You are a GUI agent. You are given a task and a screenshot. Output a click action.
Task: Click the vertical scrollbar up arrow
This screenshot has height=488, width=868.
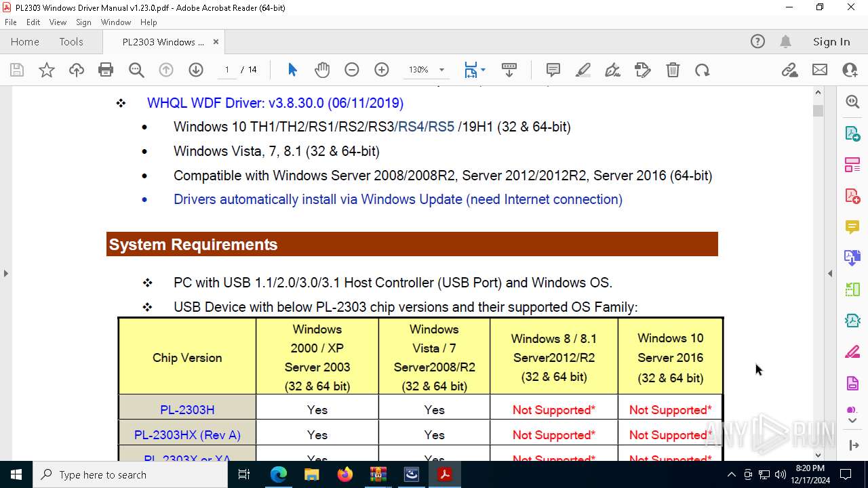coord(818,93)
